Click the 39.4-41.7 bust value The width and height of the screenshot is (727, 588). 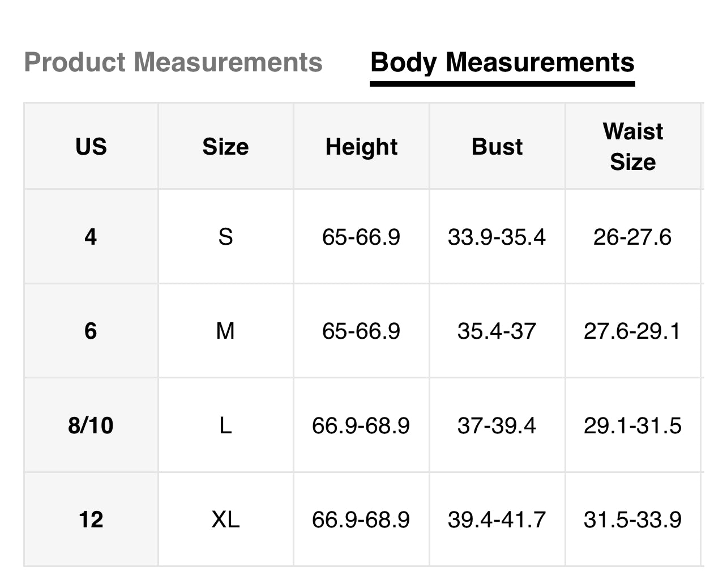pyautogui.click(x=497, y=519)
